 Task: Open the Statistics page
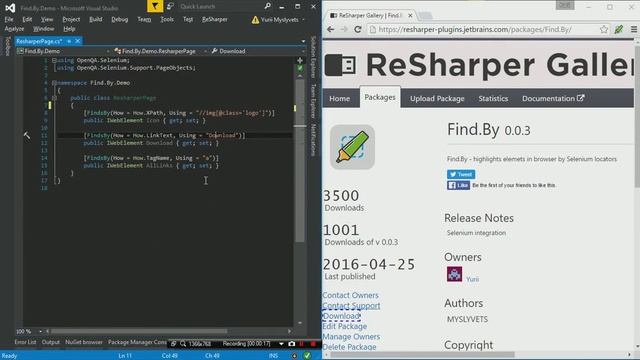click(x=493, y=99)
